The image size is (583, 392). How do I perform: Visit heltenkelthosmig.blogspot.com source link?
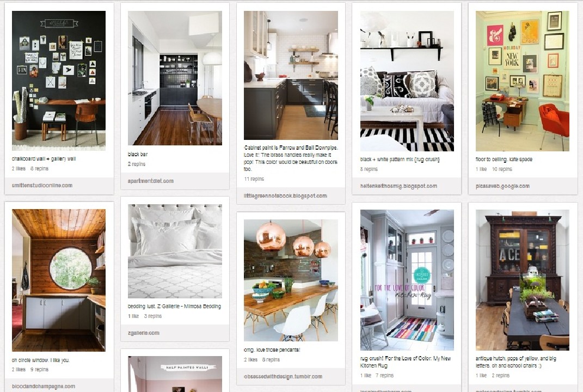[x=398, y=186]
